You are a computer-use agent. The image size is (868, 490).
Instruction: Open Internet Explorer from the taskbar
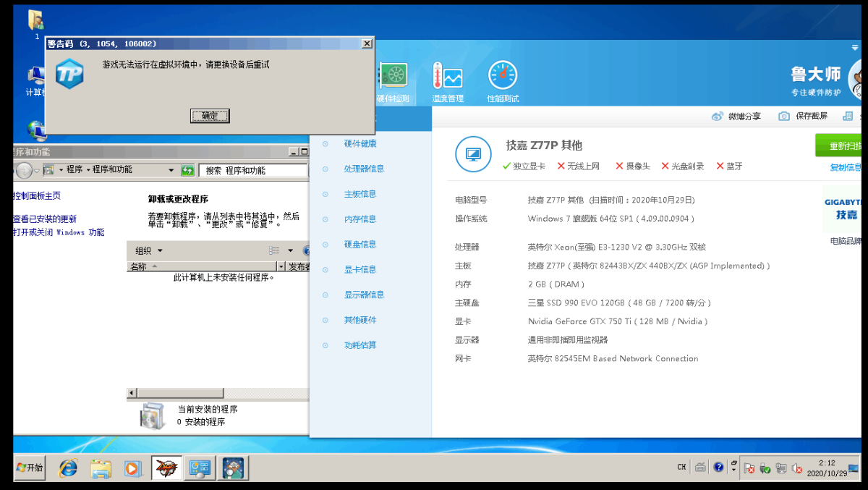click(69, 468)
